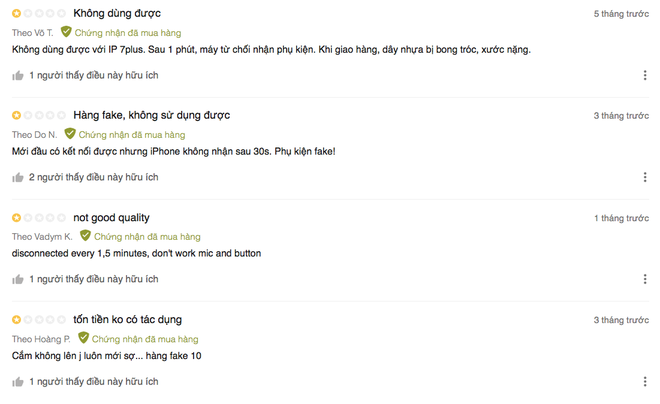The height and width of the screenshot is (404, 660).
Task: Click '2 người thấy điều này hữu ích'
Action: click(x=94, y=177)
